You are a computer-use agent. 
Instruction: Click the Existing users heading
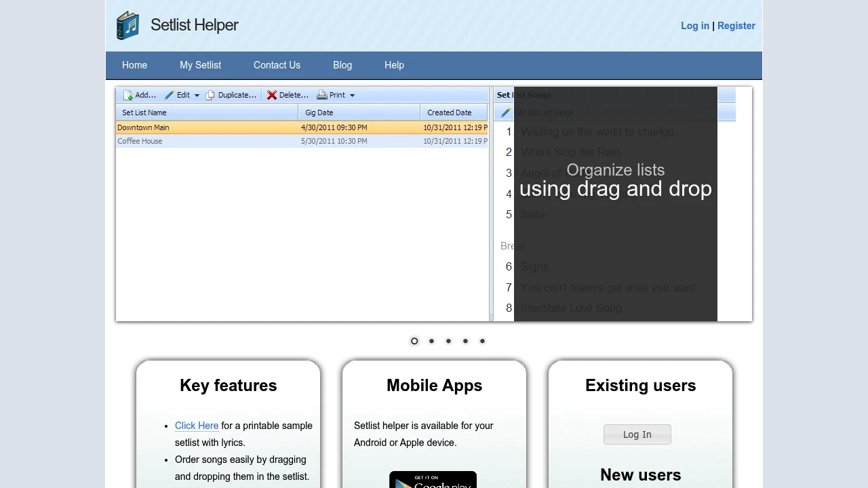pyautogui.click(x=641, y=385)
